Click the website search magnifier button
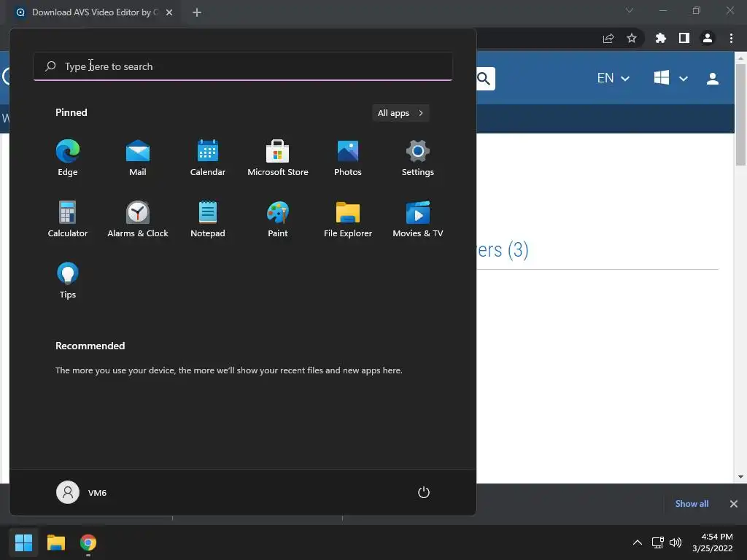Screen dimensions: 747x560 (484, 79)
